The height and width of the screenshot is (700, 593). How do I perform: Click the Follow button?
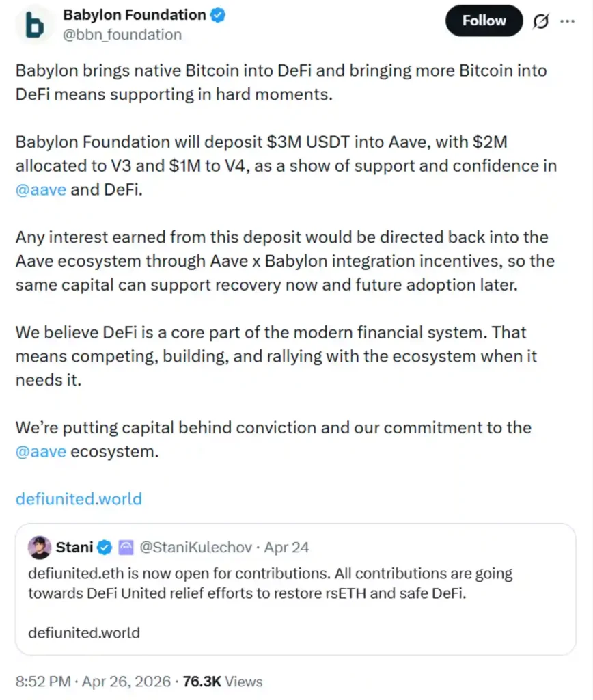point(484,21)
